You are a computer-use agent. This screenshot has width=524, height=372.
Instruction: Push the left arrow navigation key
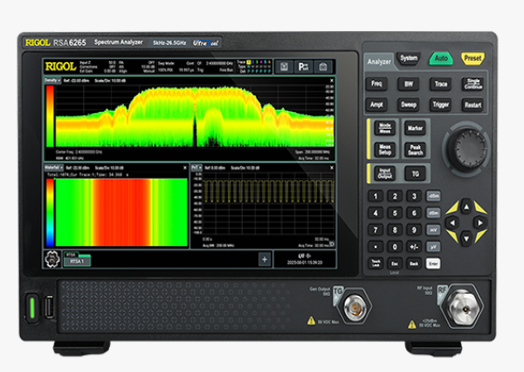point(452,223)
